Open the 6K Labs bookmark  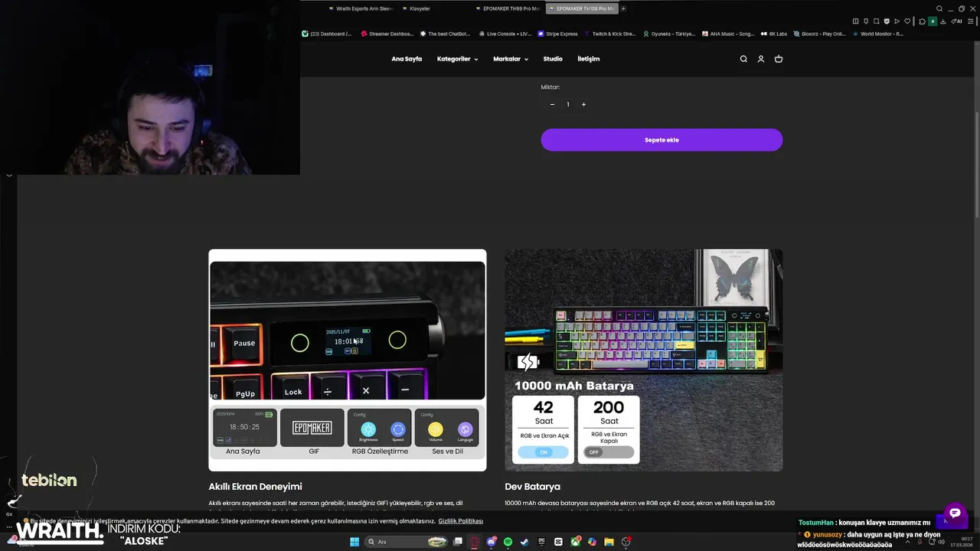[x=773, y=34]
